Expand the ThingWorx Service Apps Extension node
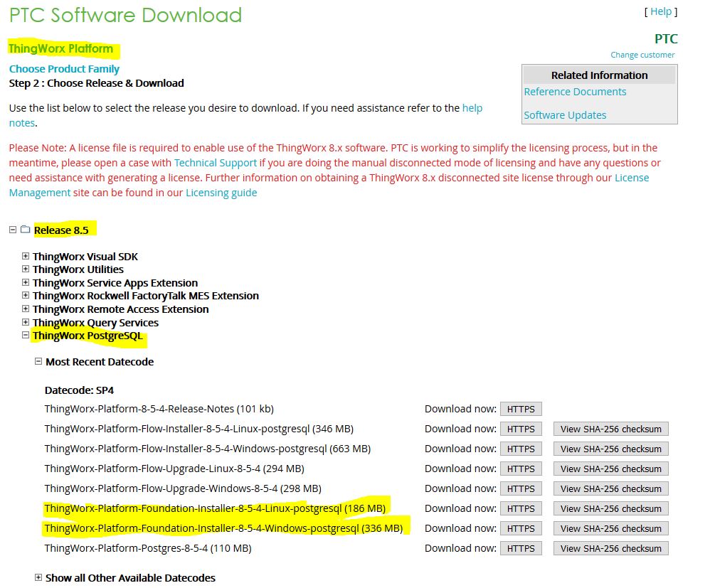This screenshot has height=588, width=715. coord(26,282)
